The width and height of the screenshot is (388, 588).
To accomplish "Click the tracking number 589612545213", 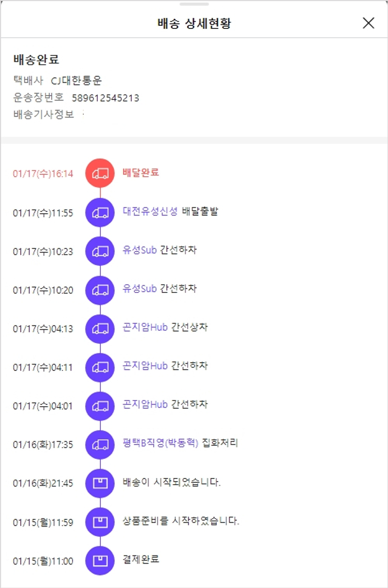I will (x=105, y=98).
